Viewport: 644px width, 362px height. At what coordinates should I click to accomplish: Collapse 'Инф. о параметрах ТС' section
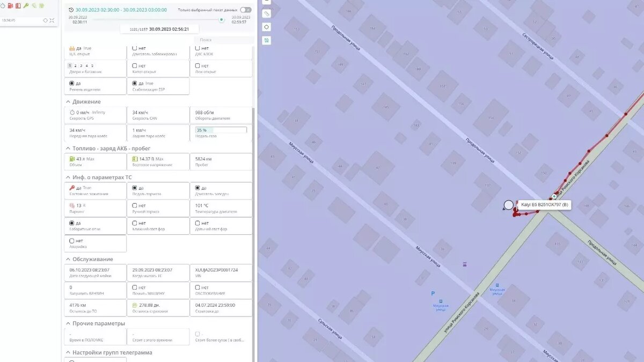[x=68, y=177]
